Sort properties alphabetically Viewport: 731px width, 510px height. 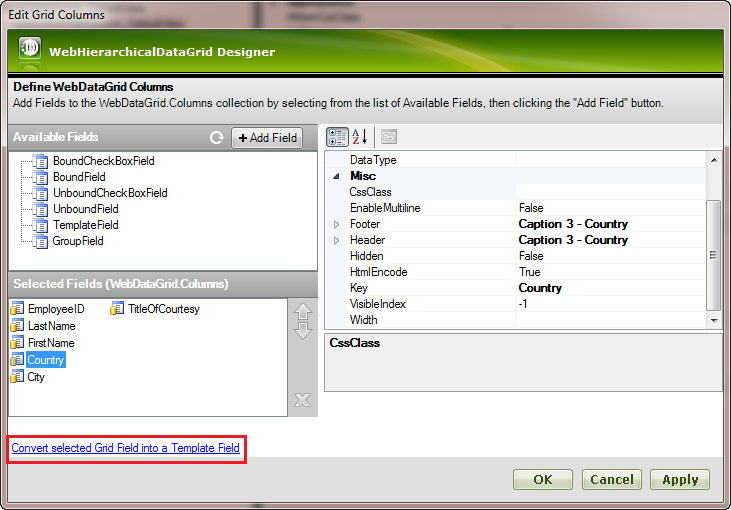(x=361, y=137)
